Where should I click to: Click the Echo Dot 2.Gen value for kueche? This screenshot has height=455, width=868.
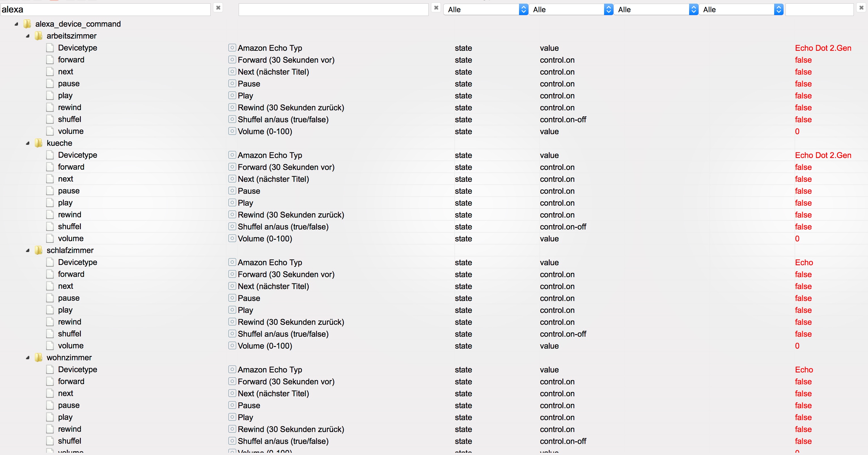coord(823,155)
